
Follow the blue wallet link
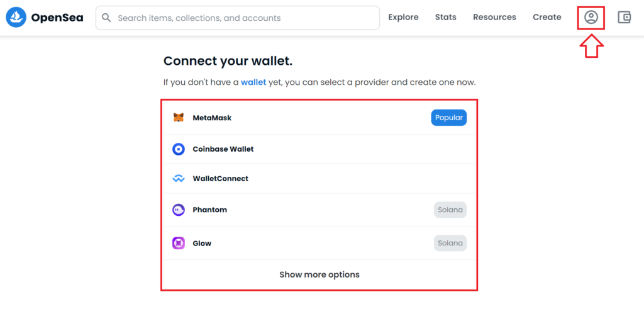click(x=253, y=82)
